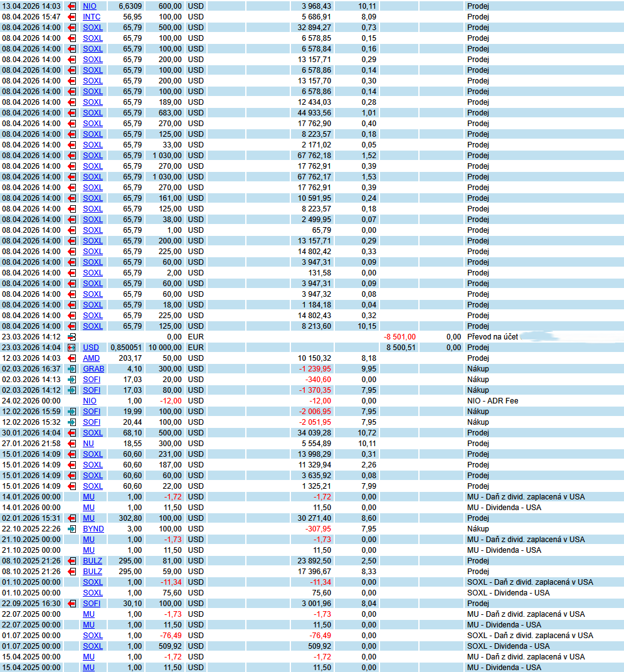Select the 'Převod na účet' description cell
The height and width of the screenshot is (672, 624).
pyautogui.click(x=492, y=337)
